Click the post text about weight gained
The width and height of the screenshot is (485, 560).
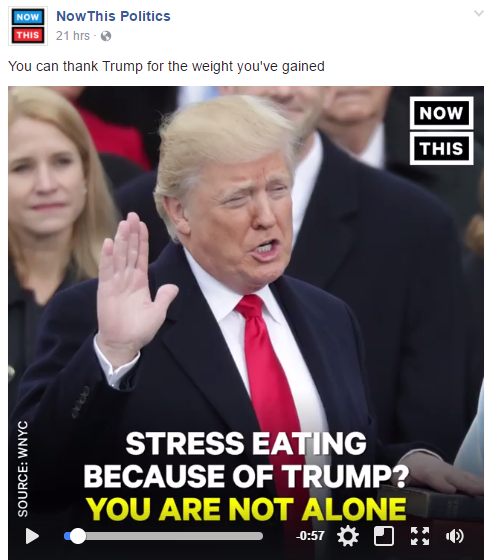166,66
